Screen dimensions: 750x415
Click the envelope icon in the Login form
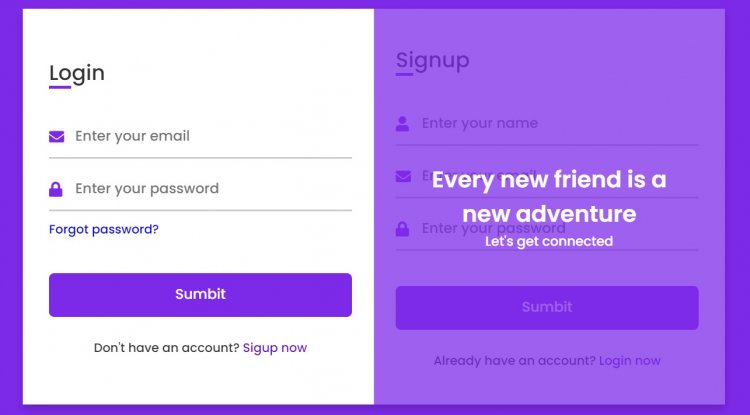pos(57,136)
